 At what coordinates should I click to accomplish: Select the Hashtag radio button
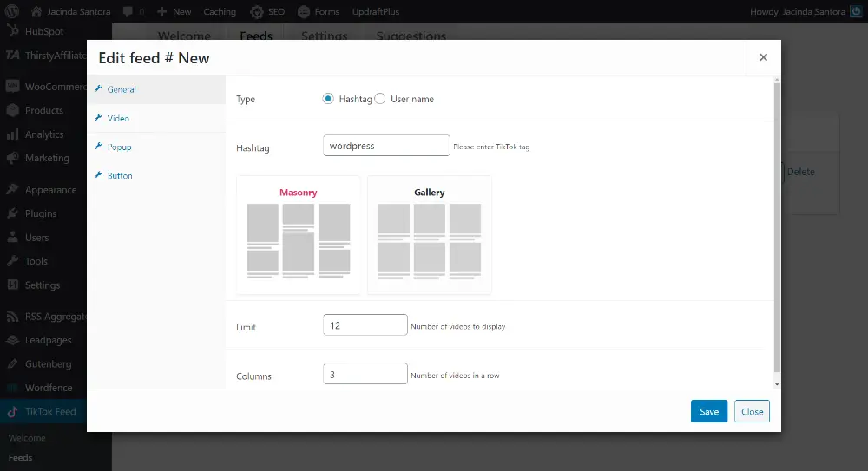tap(328, 99)
